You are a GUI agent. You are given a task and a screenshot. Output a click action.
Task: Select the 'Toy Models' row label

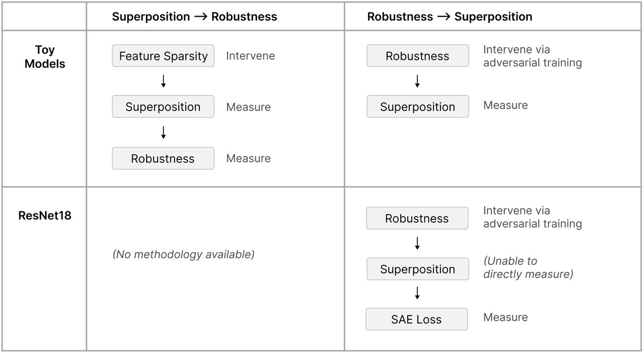(x=45, y=57)
